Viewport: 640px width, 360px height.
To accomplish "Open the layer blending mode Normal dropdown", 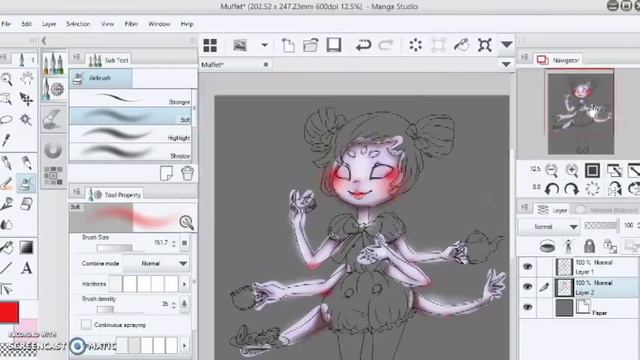I will [x=549, y=227].
